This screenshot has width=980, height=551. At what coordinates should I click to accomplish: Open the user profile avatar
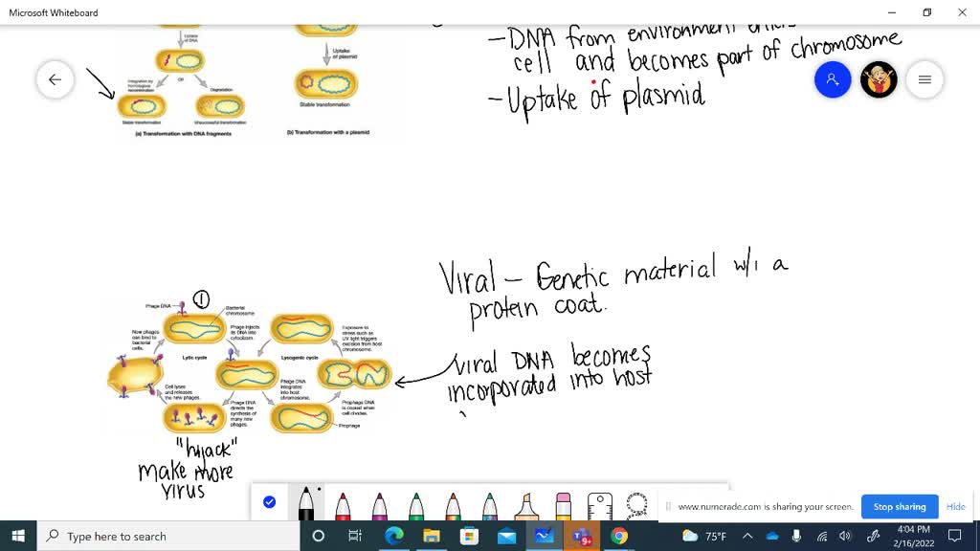tap(879, 79)
